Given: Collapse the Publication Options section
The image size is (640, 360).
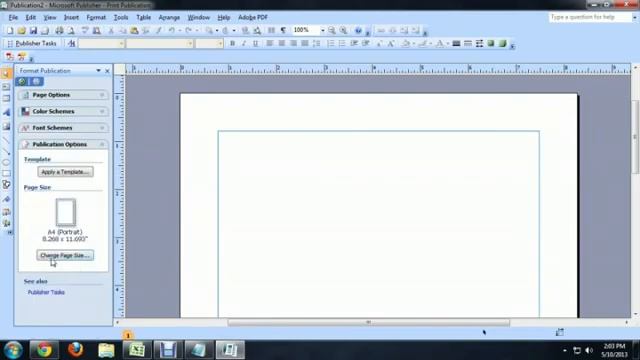Looking at the screenshot, I should click(63, 144).
